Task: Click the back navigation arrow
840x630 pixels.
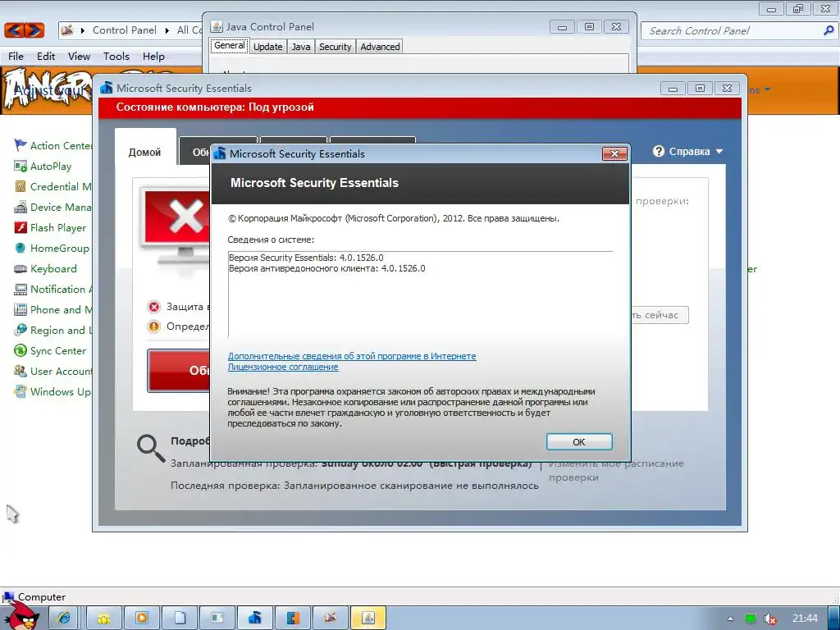Action: coord(15,30)
